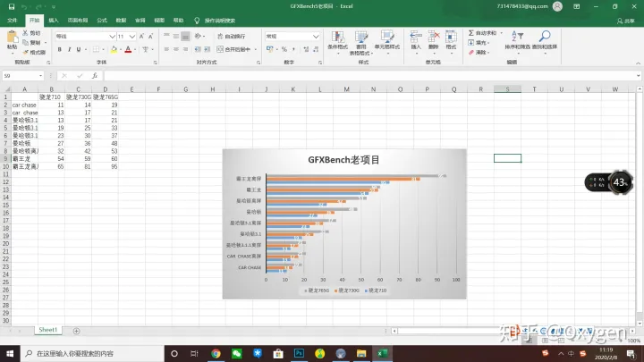
Task: Apply red font color swatch
Action: pyautogui.click(x=128, y=50)
